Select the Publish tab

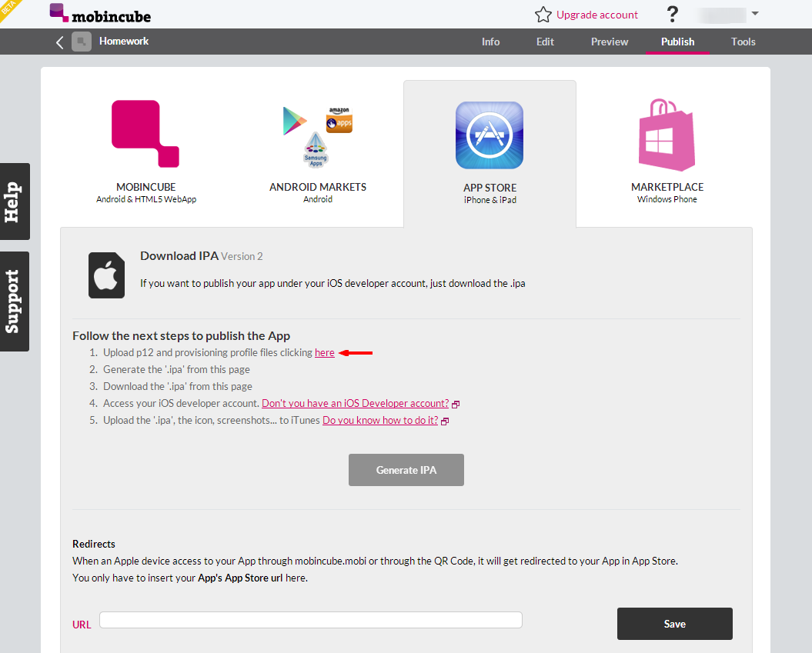(x=677, y=42)
